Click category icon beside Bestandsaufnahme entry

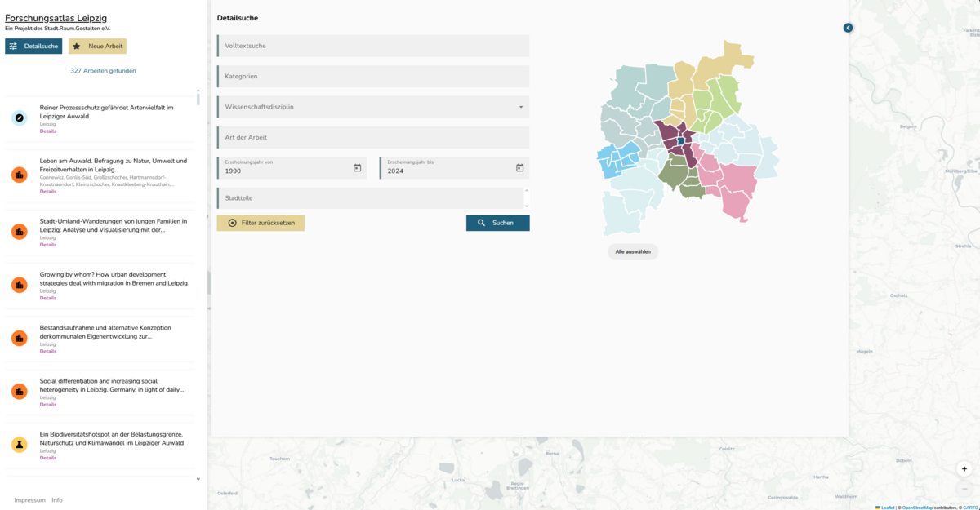point(20,338)
